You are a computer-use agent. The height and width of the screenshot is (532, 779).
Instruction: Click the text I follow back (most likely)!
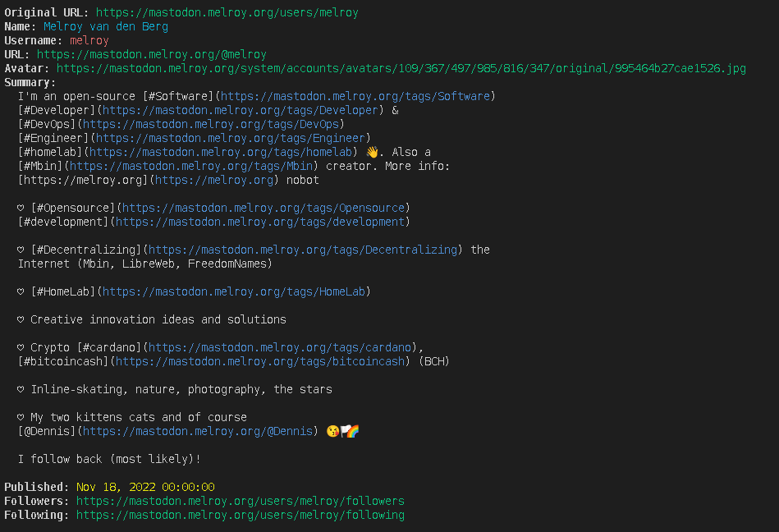(x=109, y=458)
